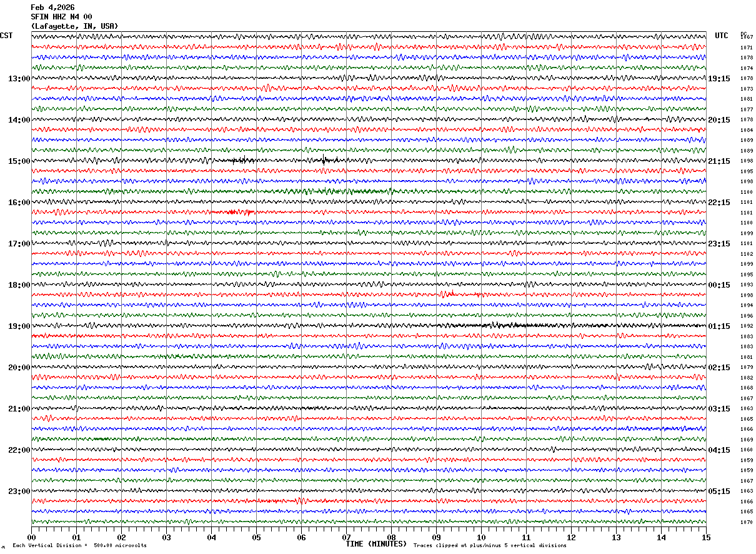
Task: Click the 05:15 UTC time label
Action: coord(719,491)
